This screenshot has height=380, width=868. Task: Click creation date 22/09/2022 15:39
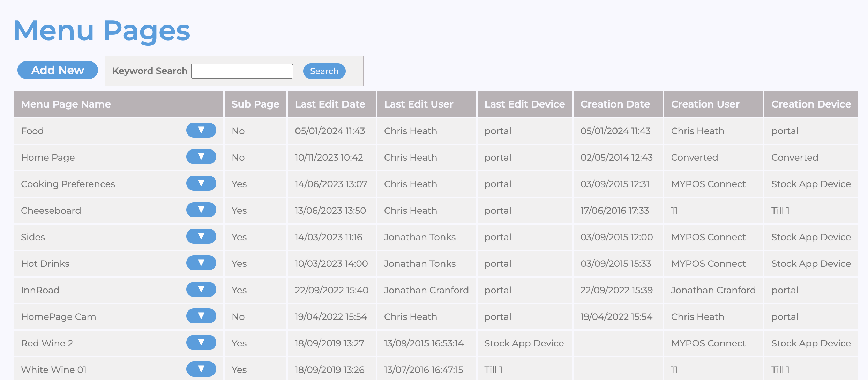pos(616,290)
